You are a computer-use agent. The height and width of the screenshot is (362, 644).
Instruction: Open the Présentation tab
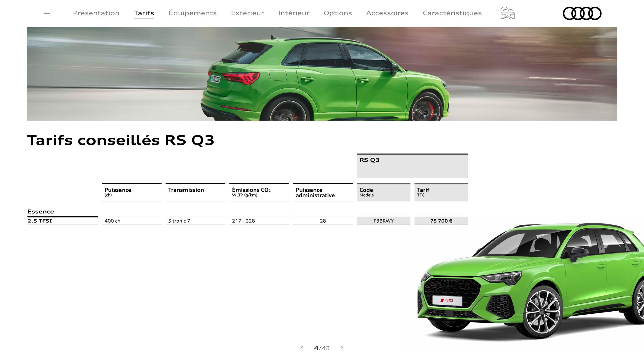coord(96,13)
